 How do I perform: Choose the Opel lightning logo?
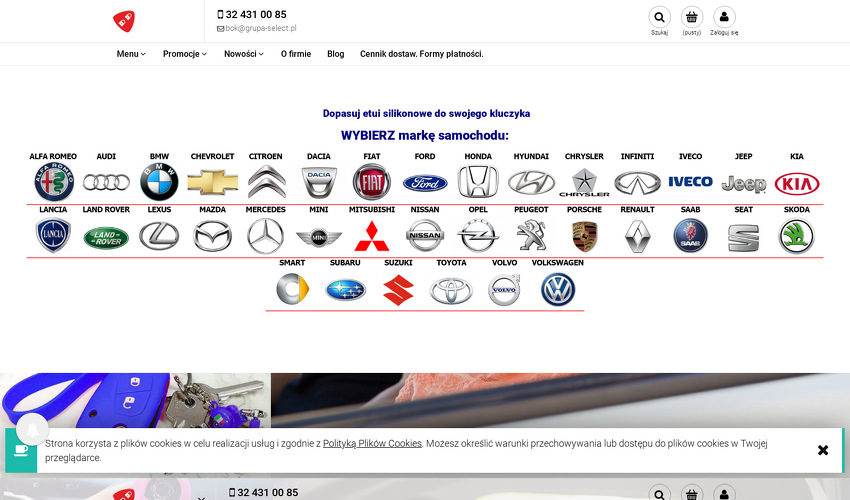pos(478,236)
